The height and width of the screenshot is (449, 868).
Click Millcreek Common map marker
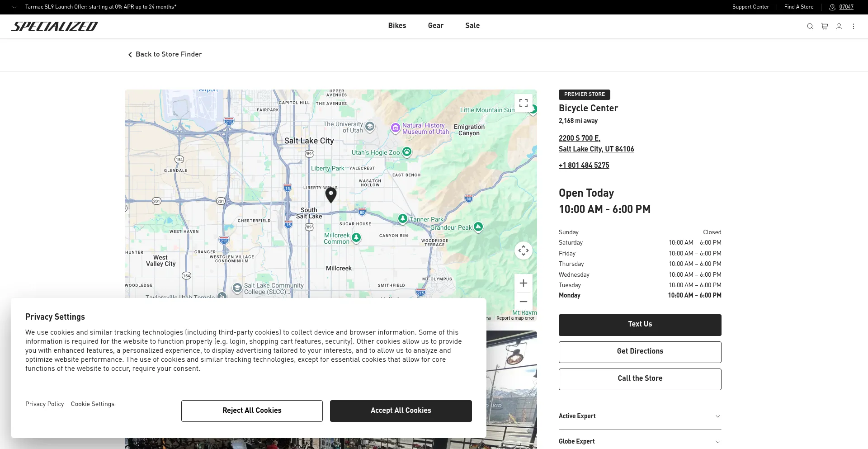click(x=356, y=237)
